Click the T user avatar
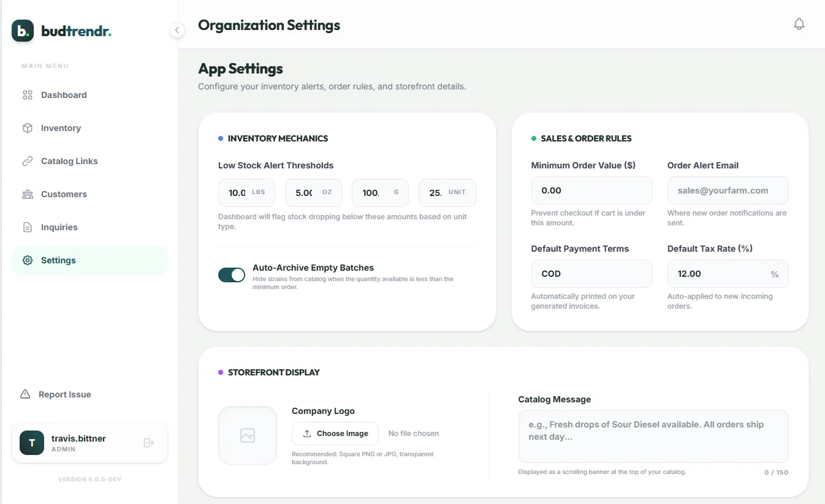 coord(32,443)
